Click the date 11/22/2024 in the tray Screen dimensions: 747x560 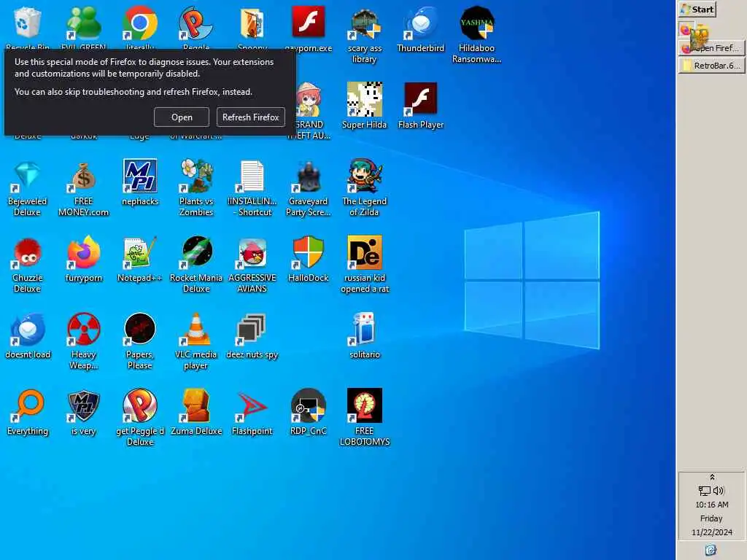coord(712,532)
